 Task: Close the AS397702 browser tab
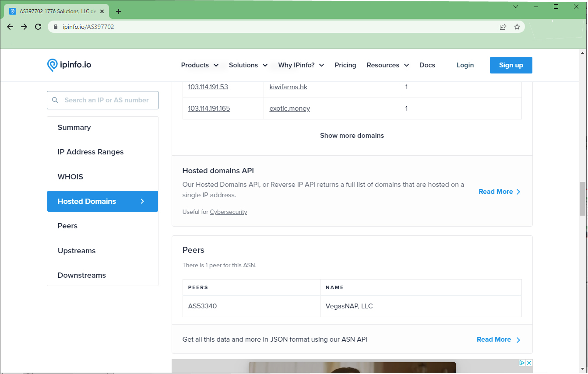[x=102, y=11]
